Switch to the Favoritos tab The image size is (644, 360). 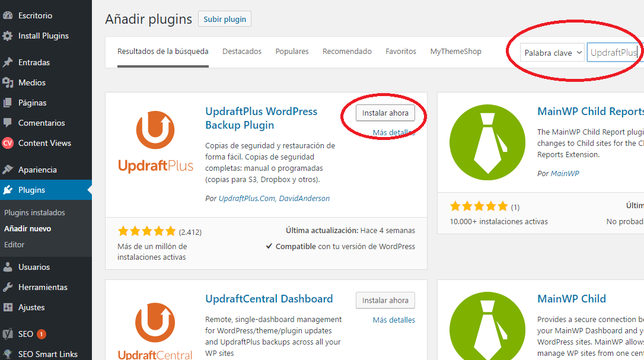401,52
